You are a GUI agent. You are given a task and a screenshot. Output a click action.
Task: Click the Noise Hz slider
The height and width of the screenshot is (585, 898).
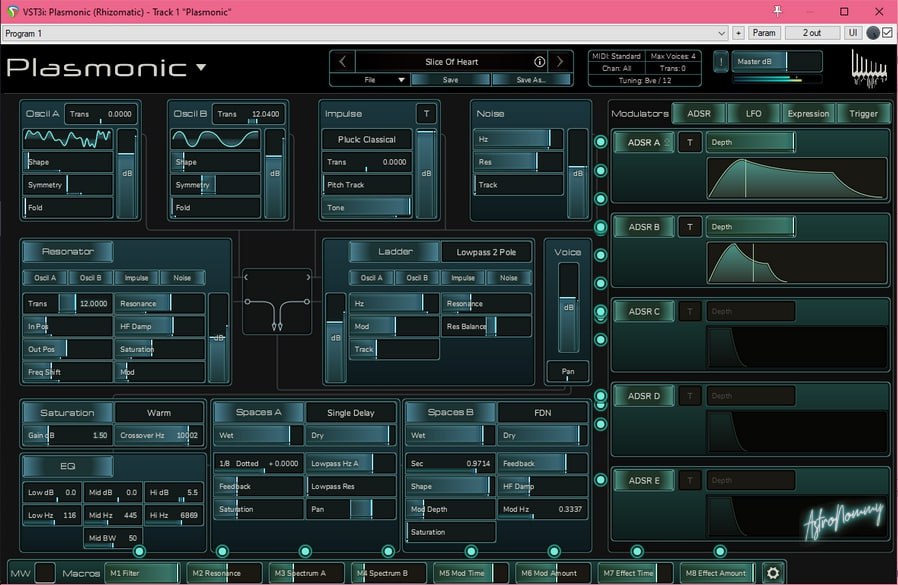pyautogui.click(x=518, y=139)
